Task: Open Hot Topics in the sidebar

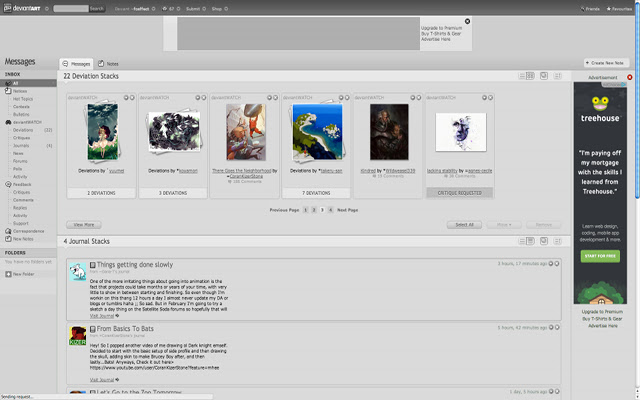Action: 23,99
